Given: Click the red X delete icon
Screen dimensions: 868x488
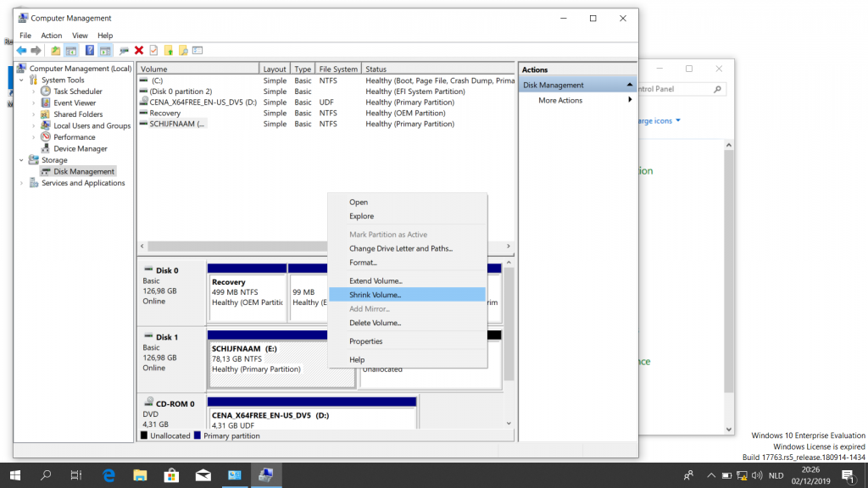Looking at the screenshot, I should (x=139, y=50).
